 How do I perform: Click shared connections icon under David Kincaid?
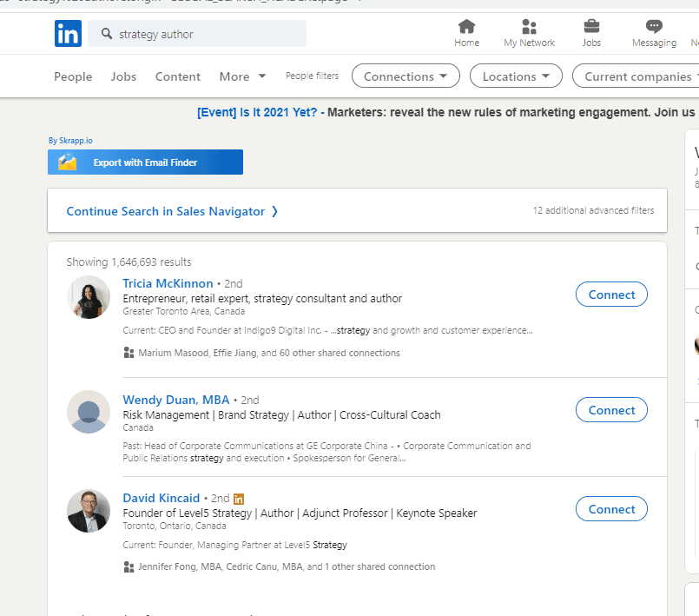pos(129,567)
